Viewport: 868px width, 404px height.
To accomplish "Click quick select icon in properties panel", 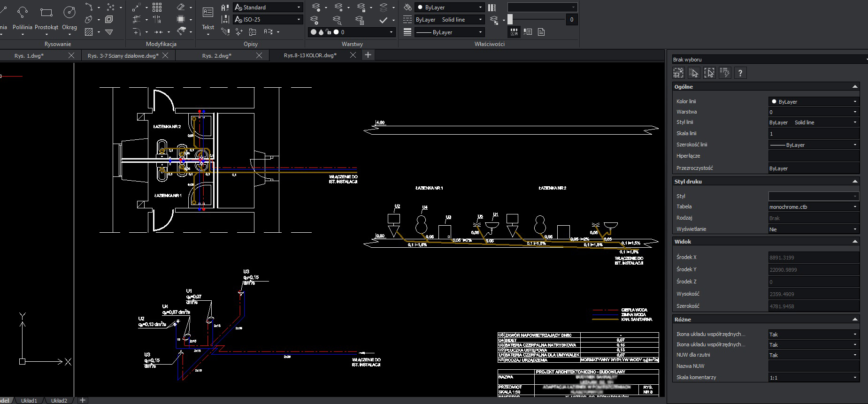I will (x=725, y=73).
